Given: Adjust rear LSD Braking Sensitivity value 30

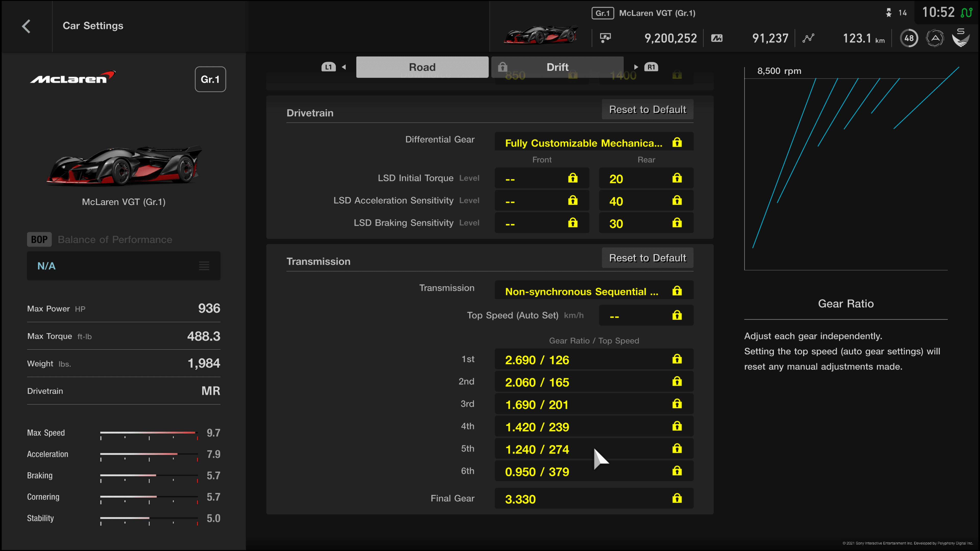Looking at the screenshot, I should click(x=646, y=223).
